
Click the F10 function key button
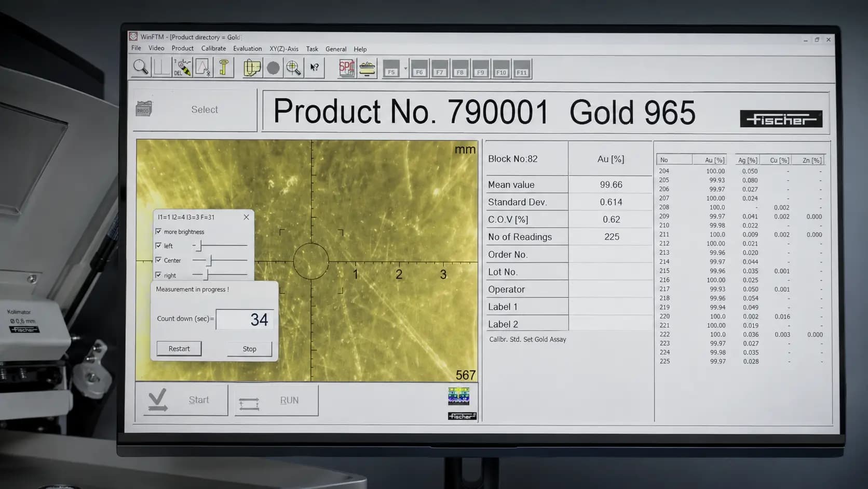point(501,69)
